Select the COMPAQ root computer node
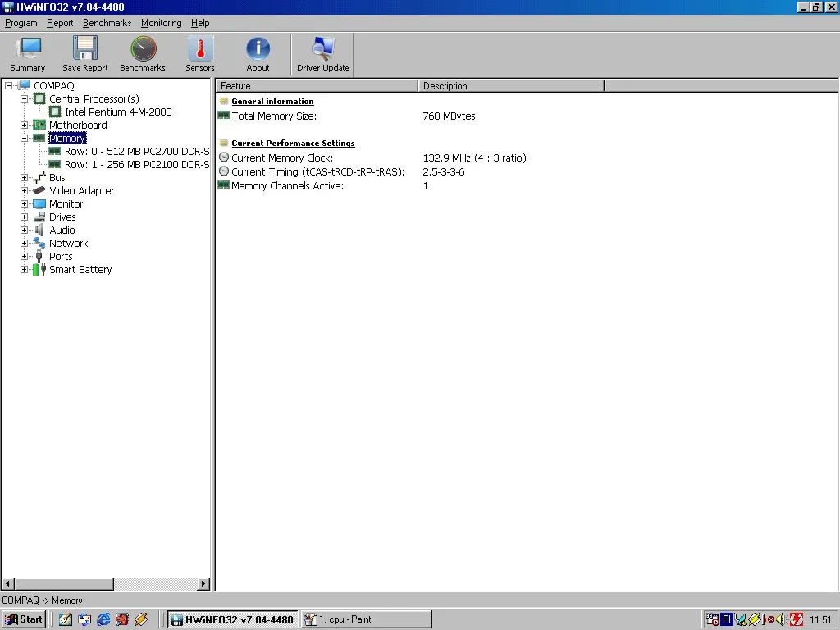 coord(53,85)
